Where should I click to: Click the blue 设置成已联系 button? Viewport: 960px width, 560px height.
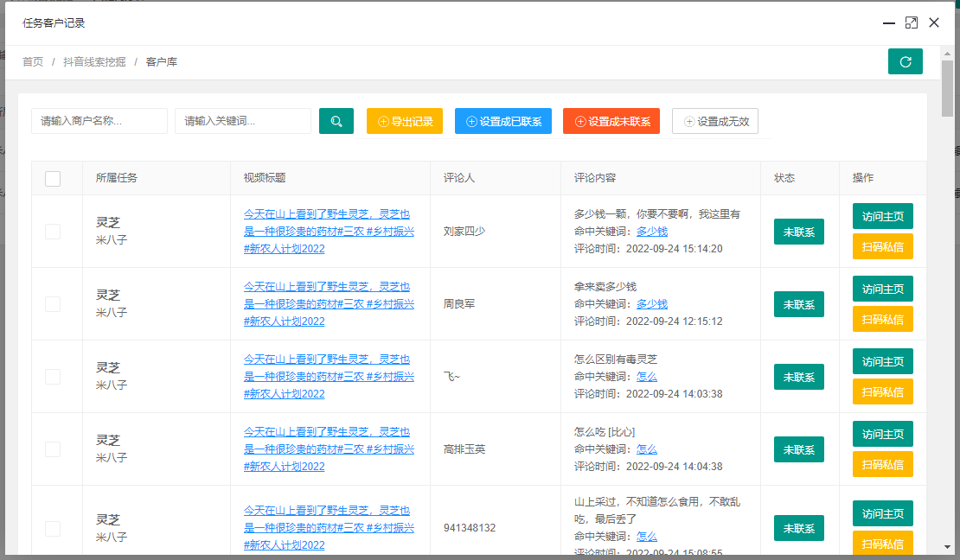pyautogui.click(x=503, y=121)
